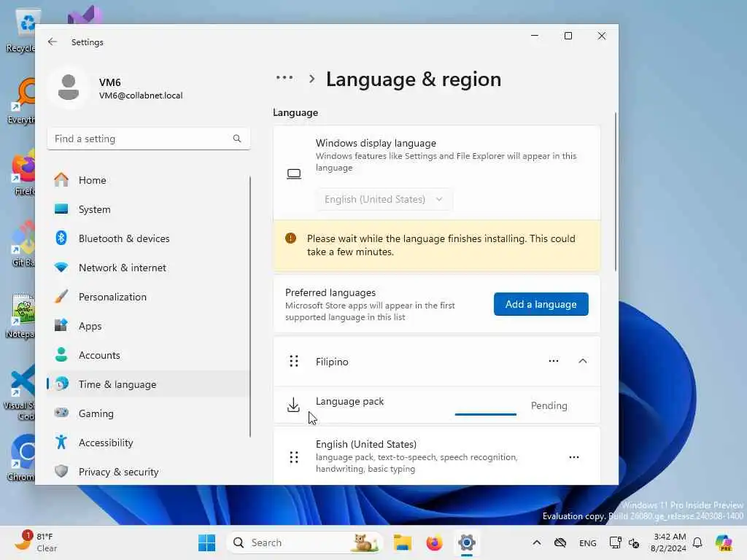
Task: Click the Personalization paintbrush icon
Action: tap(61, 296)
